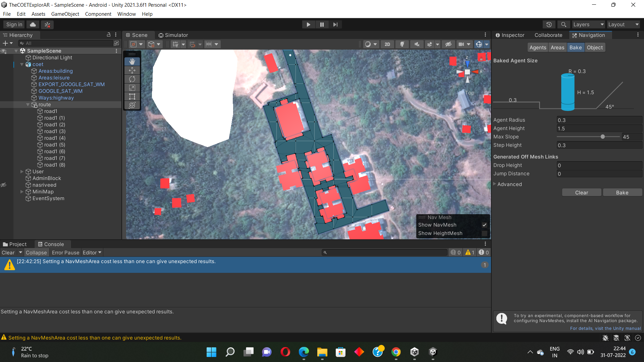Image resolution: width=644 pixels, height=362 pixels.
Task: Switch the Scene view to 2D mode
Action: click(x=387, y=44)
